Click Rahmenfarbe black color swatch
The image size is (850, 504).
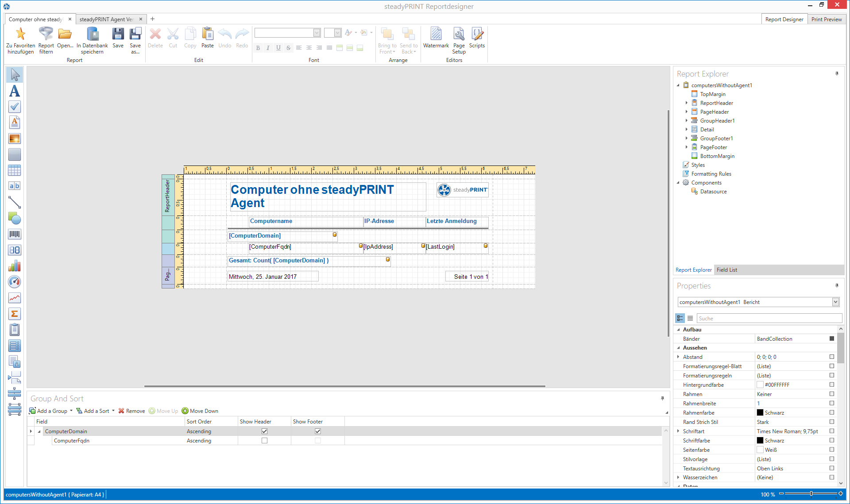click(760, 412)
